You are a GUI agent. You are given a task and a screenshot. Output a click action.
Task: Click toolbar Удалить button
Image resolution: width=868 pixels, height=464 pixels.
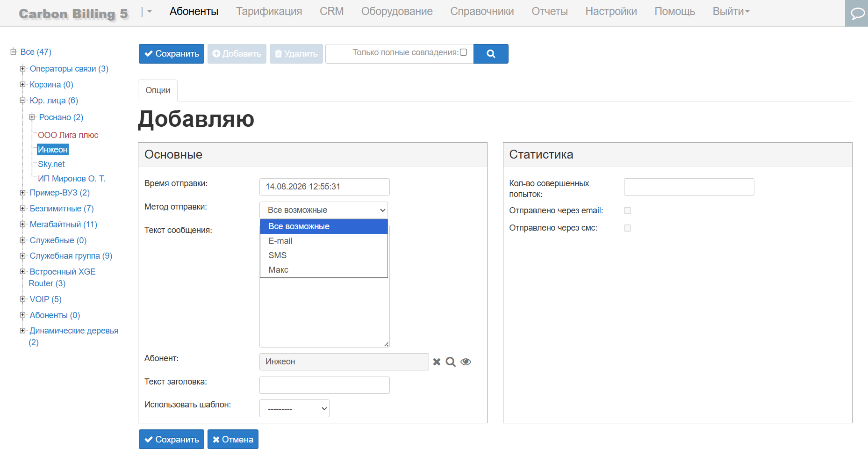coord(296,54)
